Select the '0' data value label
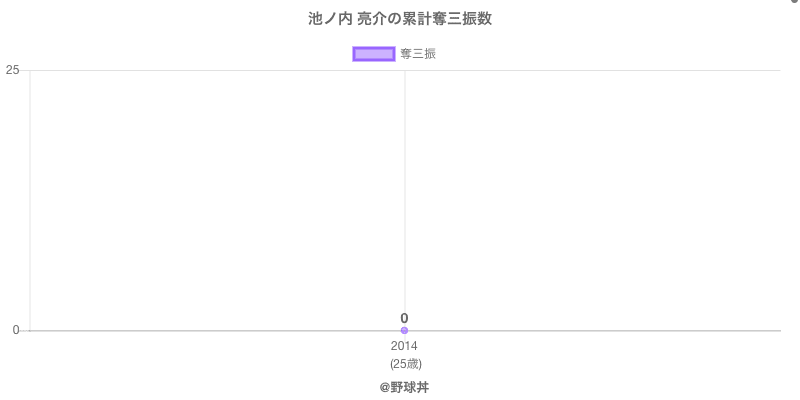Viewport: 800px width, 400px height. 404,318
